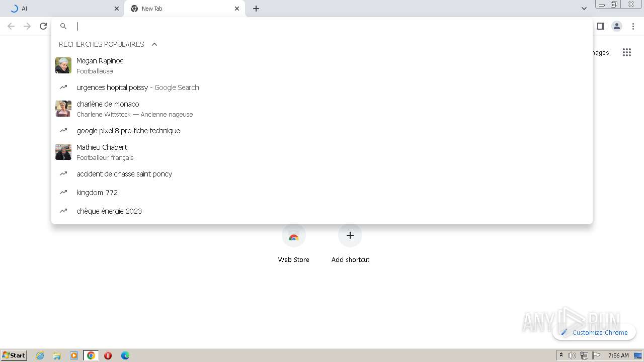Click the 7:56 AM system clock

click(618, 355)
